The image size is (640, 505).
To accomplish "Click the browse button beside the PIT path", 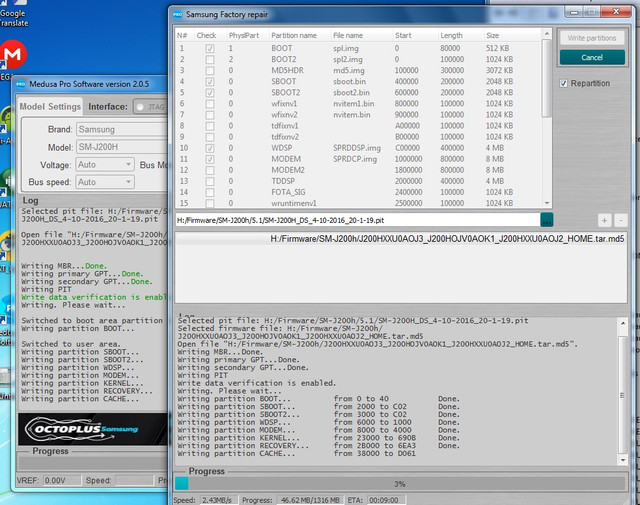I will 546,220.
